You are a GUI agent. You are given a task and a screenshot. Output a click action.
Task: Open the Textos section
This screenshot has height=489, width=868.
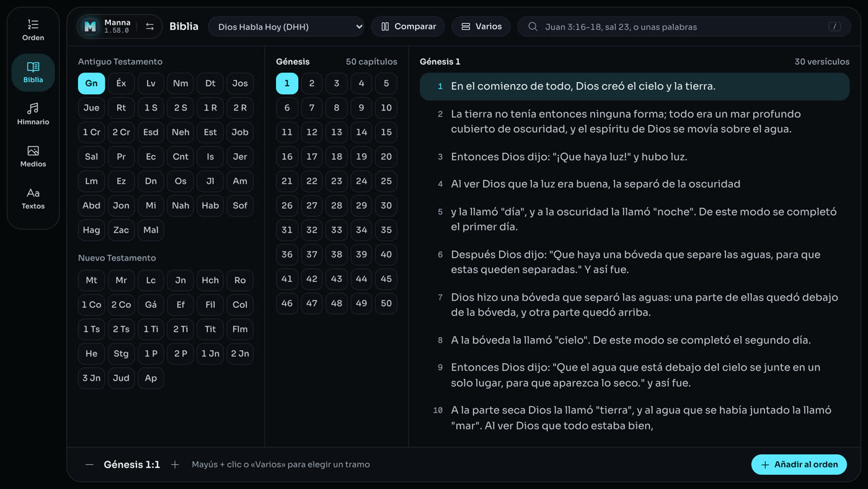pyautogui.click(x=33, y=199)
